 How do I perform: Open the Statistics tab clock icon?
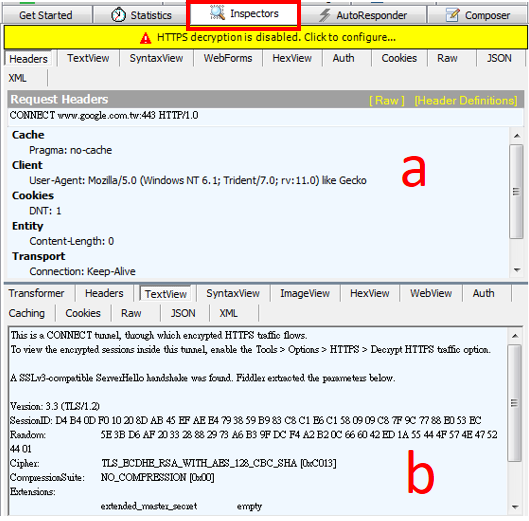[x=118, y=15]
